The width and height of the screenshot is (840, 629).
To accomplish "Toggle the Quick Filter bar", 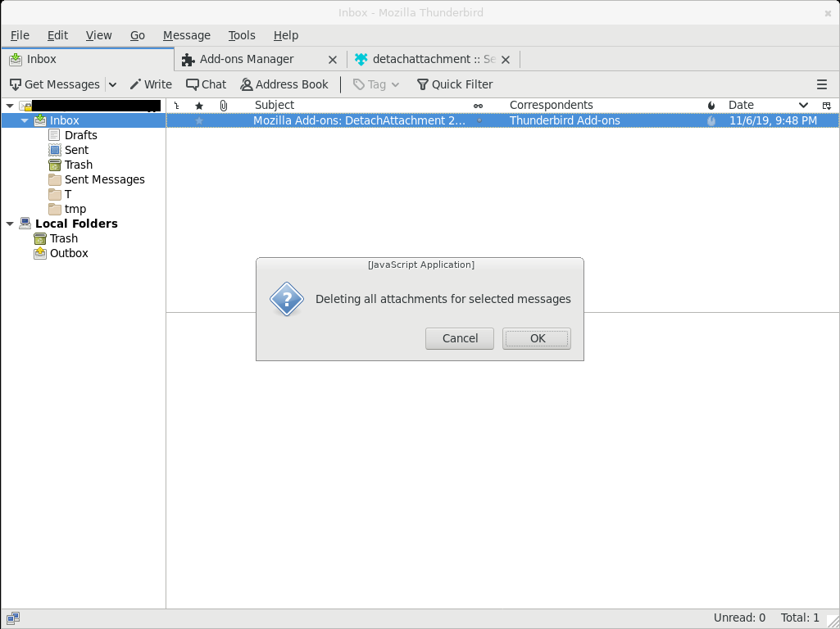I will click(455, 84).
